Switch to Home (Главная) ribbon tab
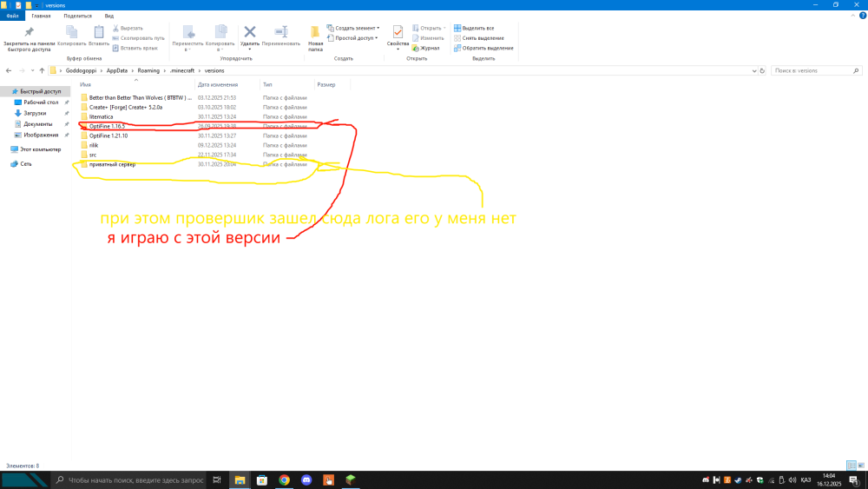This screenshot has width=868, height=489. (41, 16)
